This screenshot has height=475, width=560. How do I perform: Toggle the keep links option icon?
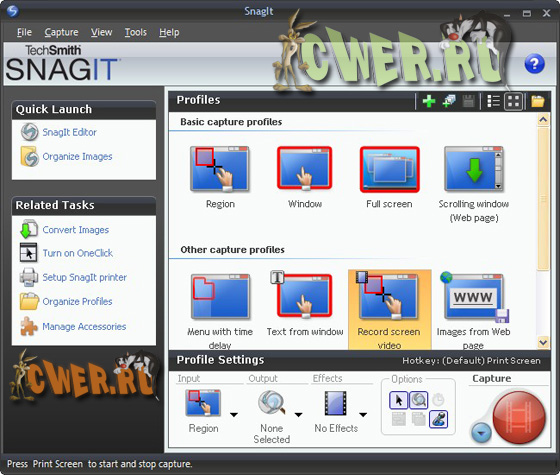pyautogui.click(x=399, y=419)
